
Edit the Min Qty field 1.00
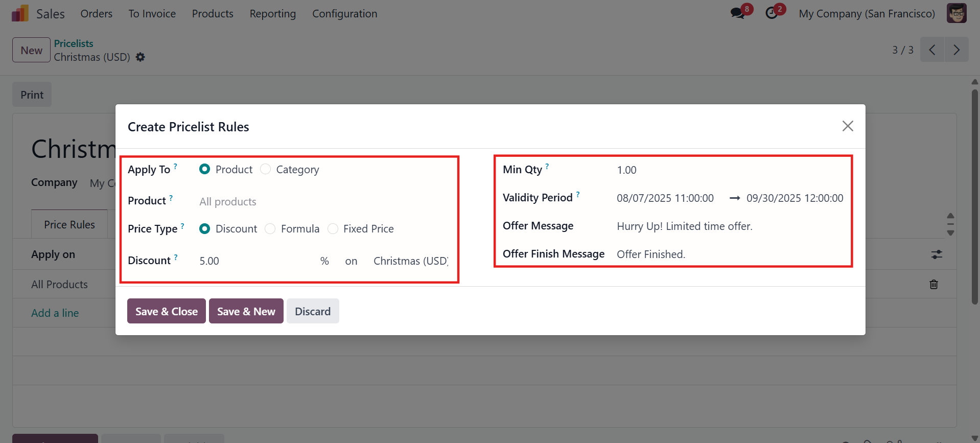[730, 170]
